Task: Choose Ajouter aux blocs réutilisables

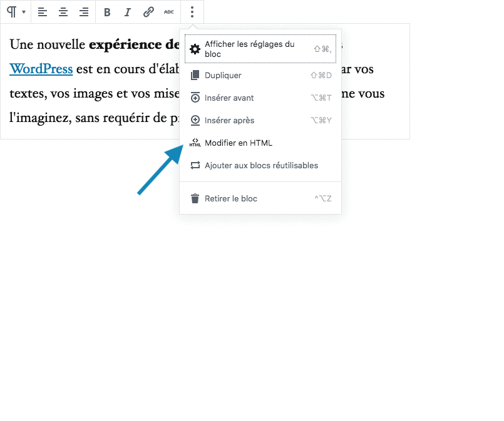Action: 261,166
